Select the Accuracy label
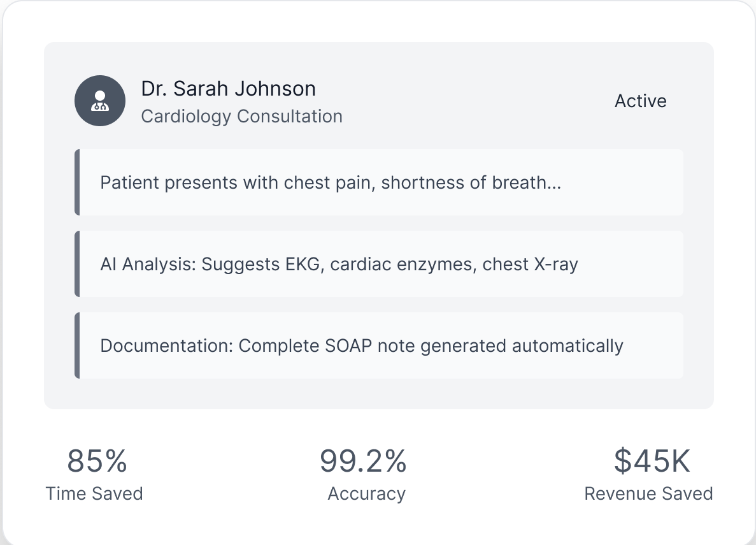This screenshot has height=545, width=756. (x=366, y=494)
